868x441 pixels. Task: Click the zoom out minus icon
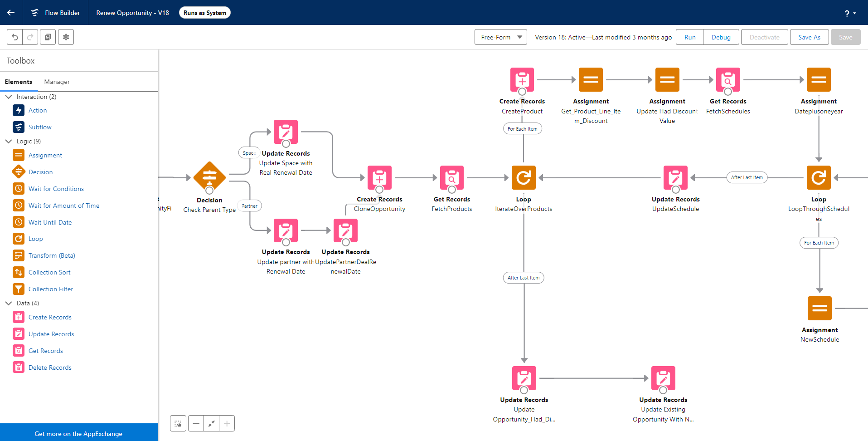[196, 423]
